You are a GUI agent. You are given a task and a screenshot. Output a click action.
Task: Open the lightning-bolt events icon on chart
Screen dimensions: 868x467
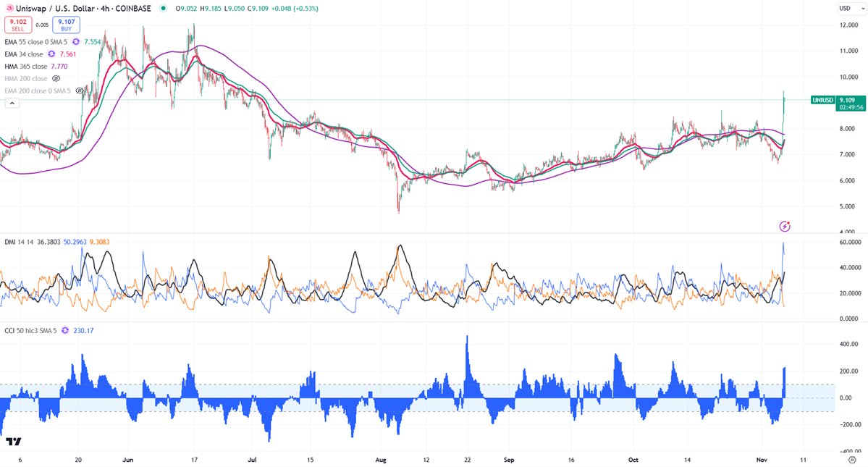coord(785,226)
